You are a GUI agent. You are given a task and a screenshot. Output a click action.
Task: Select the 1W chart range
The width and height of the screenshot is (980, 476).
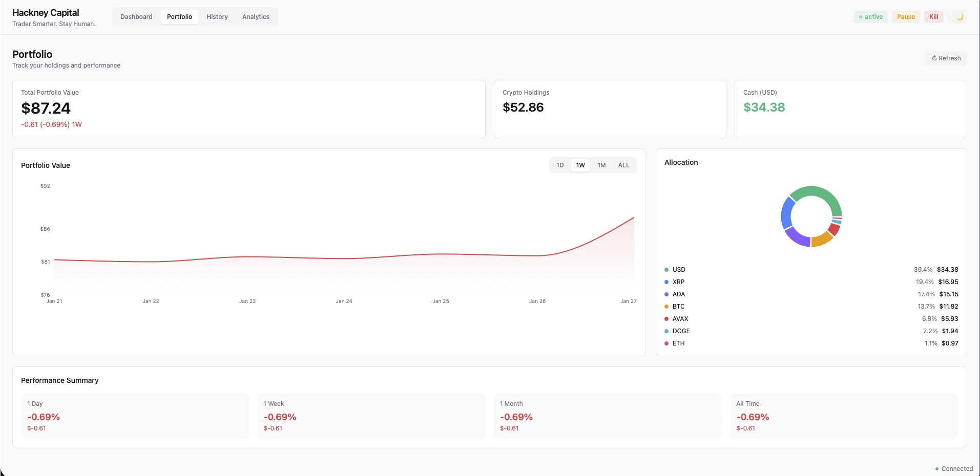click(580, 165)
